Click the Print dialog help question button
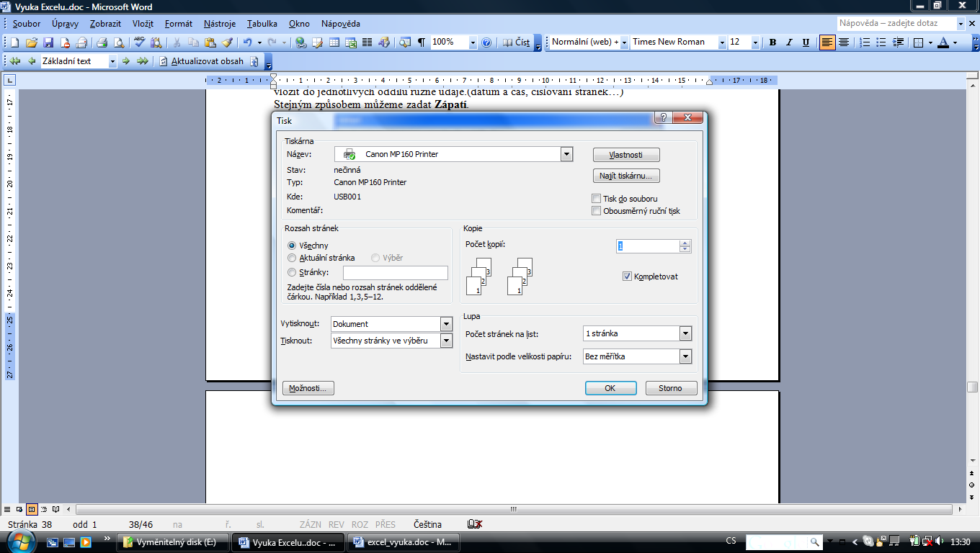This screenshot has height=553, width=980. click(664, 117)
